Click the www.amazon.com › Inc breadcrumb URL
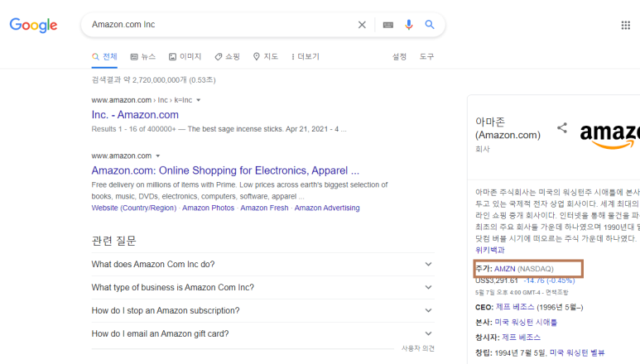The height and width of the screenshot is (364, 640). click(142, 100)
